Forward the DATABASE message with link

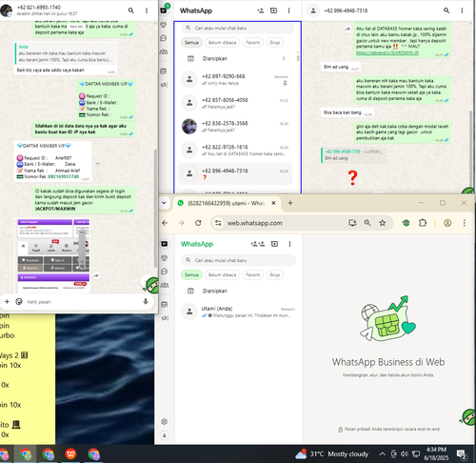(x=347, y=30)
